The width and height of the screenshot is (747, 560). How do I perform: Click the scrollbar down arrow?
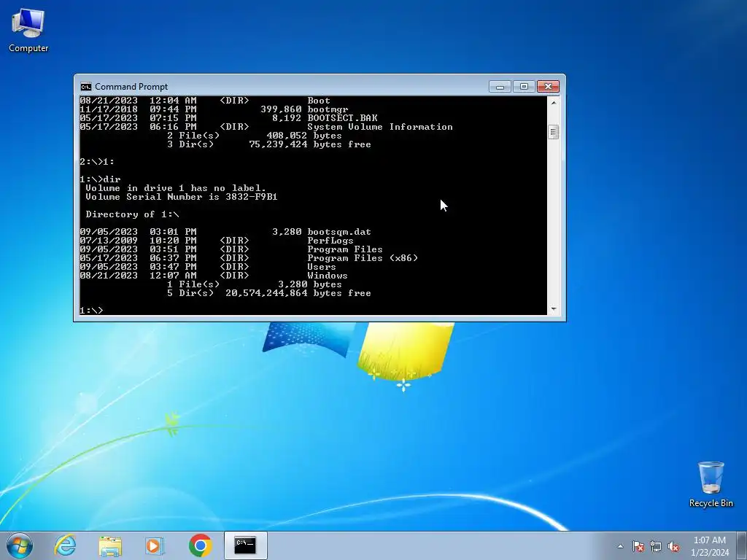554,309
